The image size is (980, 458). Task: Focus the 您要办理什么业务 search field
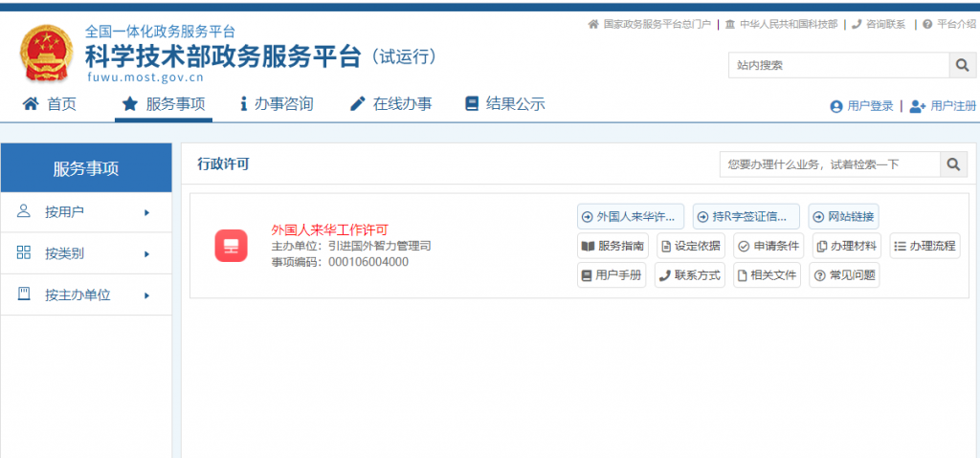tap(830, 164)
